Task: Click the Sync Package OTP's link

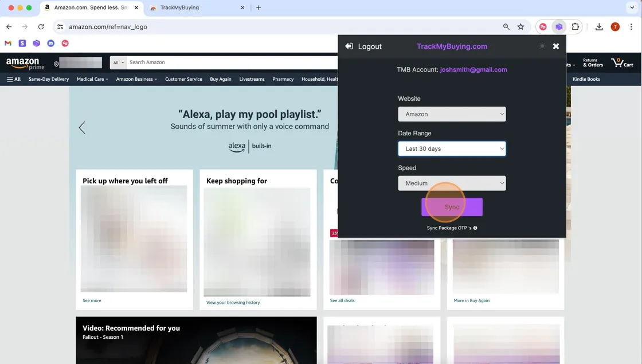Action: pyautogui.click(x=449, y=228)
